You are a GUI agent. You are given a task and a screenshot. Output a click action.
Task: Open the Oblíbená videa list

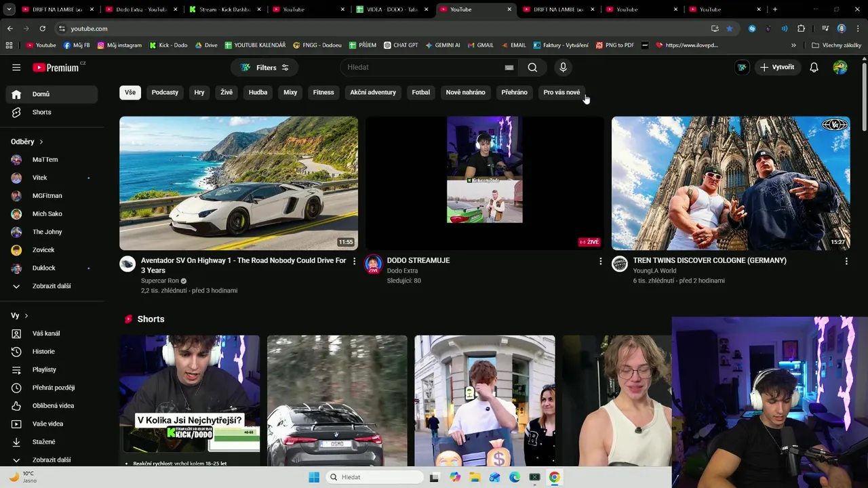(x=52, y=405)
